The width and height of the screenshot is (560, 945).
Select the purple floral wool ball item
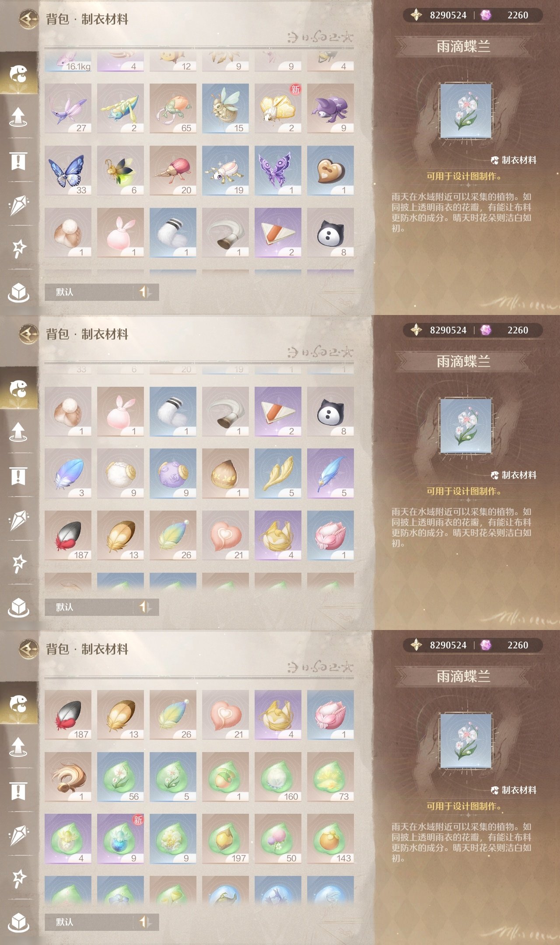pyautogui.click(x=173, y=473)
